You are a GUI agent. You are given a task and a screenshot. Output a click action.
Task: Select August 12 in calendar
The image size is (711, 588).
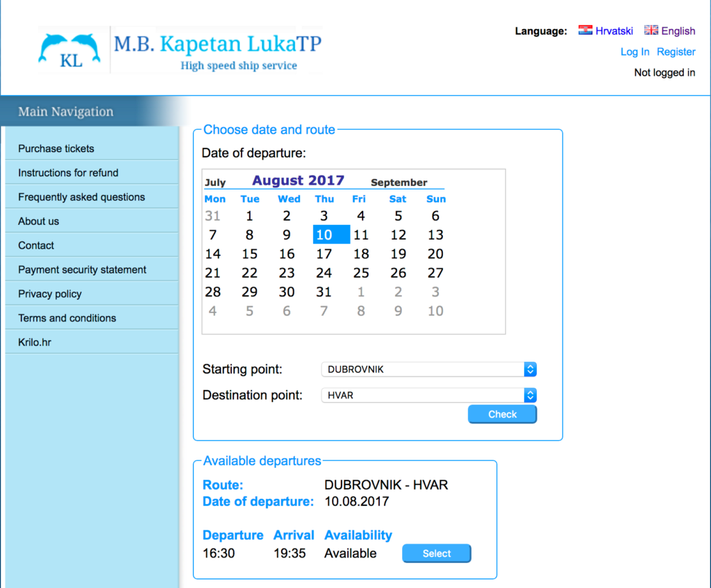[x=398, y=235]
